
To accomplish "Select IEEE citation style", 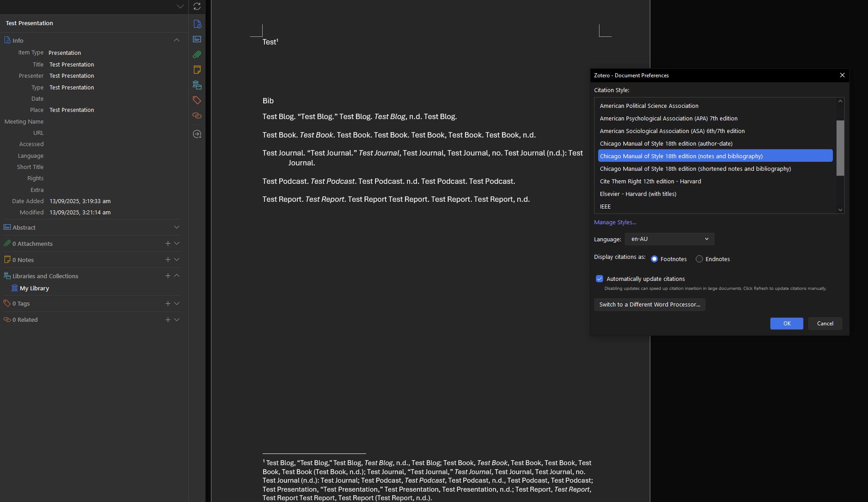I will pos(605,207).
